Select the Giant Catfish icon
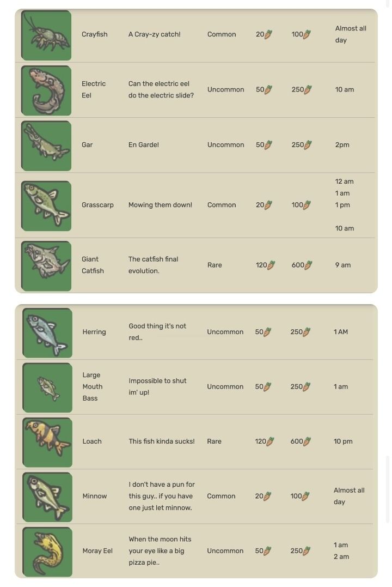392x587 pixels. click(x=46, y=266)
